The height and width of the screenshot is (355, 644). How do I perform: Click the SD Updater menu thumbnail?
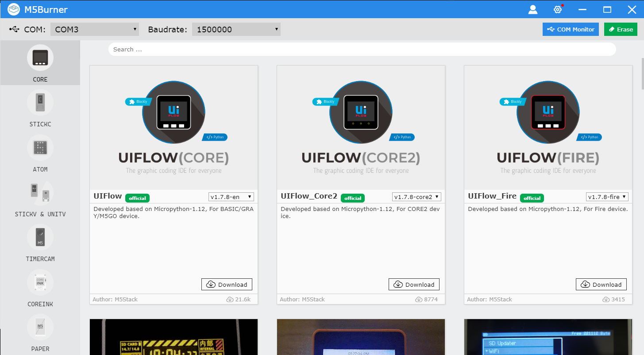(548, 337)
